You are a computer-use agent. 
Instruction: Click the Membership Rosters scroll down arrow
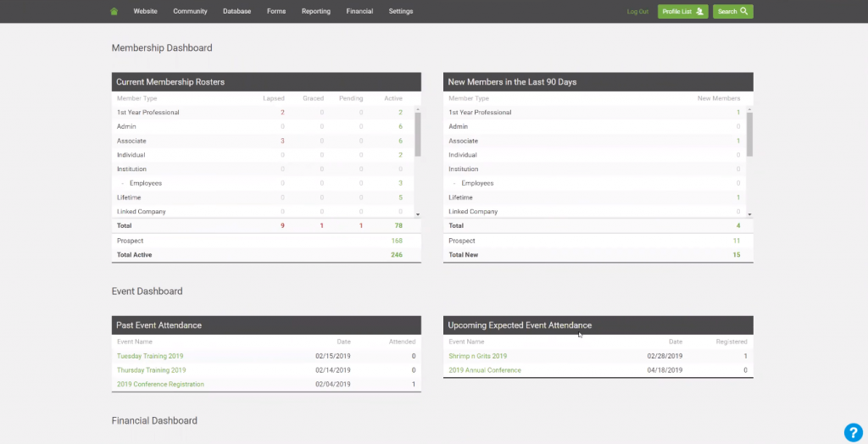(418, 214)
